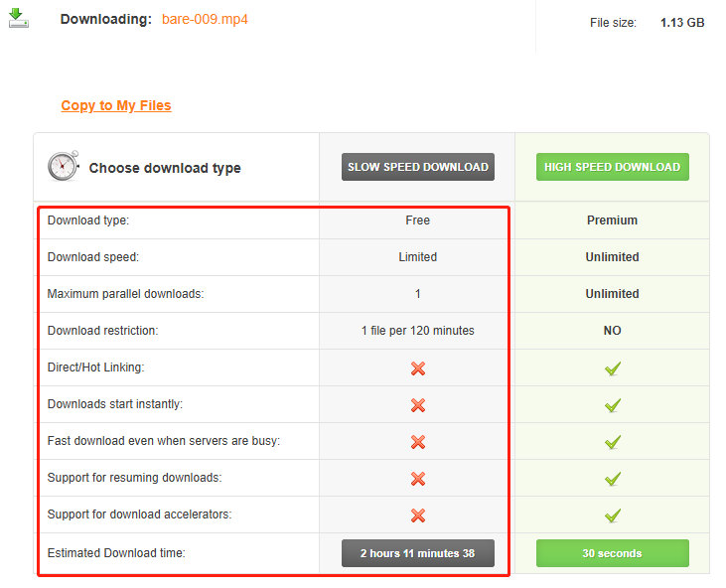Click green checkmark for fast download when busy
The image size is (726, 588).
(612, 442)
